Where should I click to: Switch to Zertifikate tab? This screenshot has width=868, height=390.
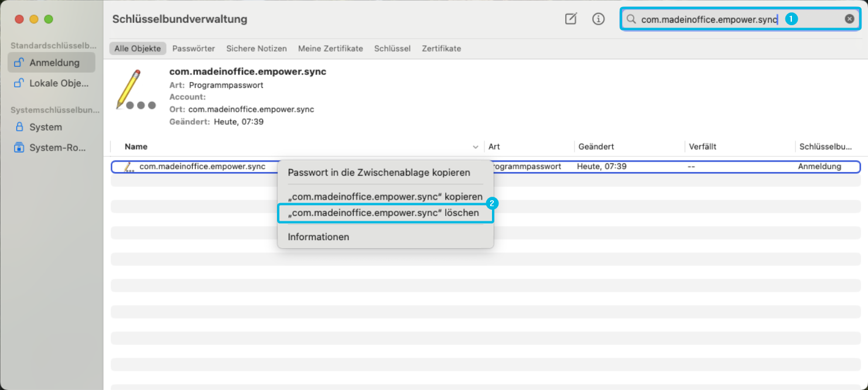(x=442, y=49)
